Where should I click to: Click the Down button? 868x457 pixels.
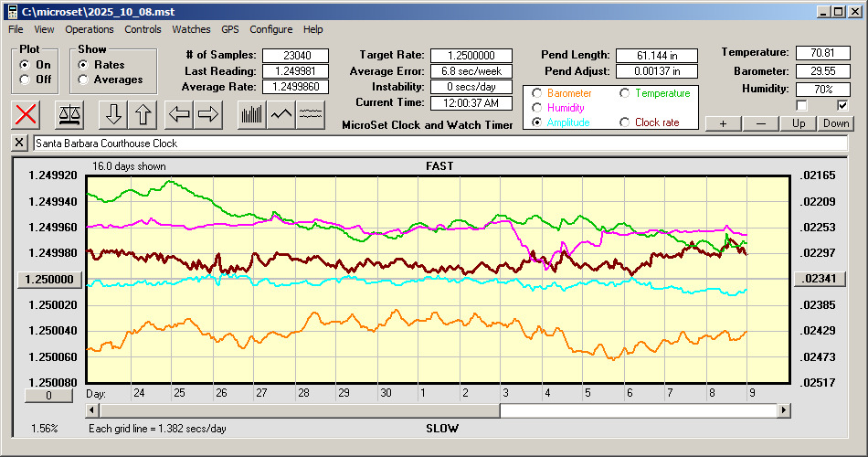835,123
